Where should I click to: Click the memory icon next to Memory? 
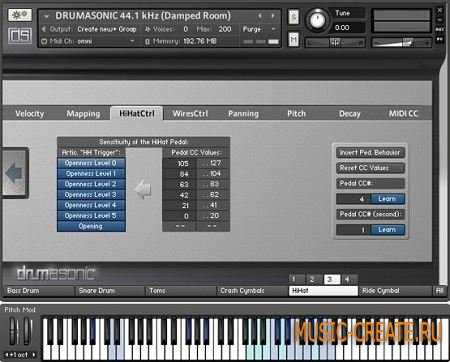click(x=148, y=42)
